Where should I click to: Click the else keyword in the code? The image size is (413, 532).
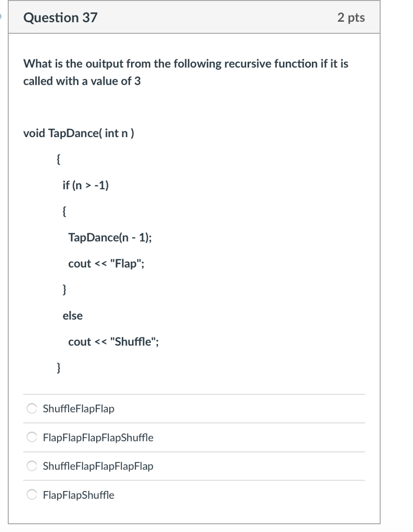point(73,315)
